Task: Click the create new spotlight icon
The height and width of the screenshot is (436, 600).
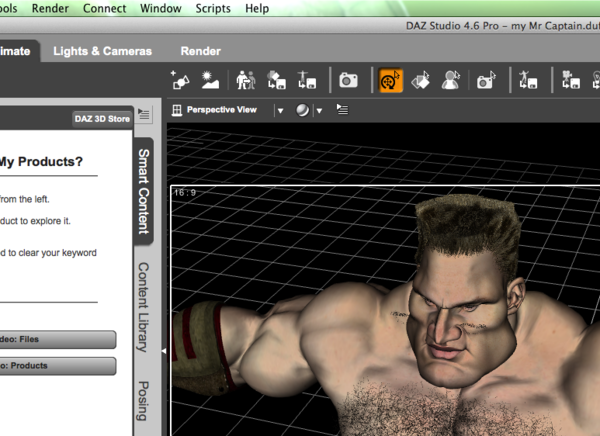Action: point(181,80)
